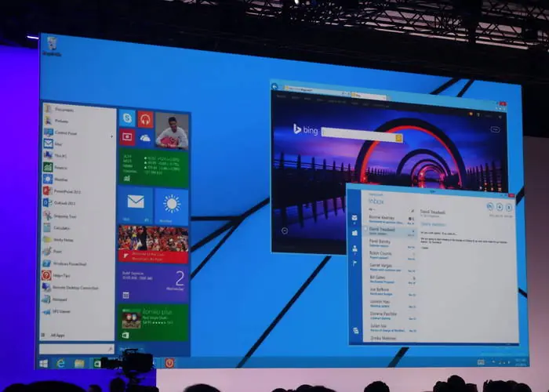Image resolution: width=549 pixels, height=392 pixels.
Task: Click the Inbox heading in Mail
Action: (x=376, y=201)
